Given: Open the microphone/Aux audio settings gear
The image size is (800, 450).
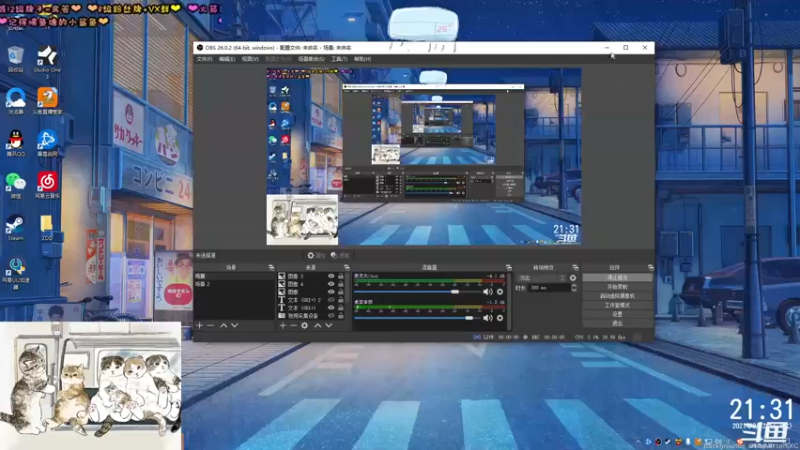Looking at the screenshot, I should (x=500, y=292).
